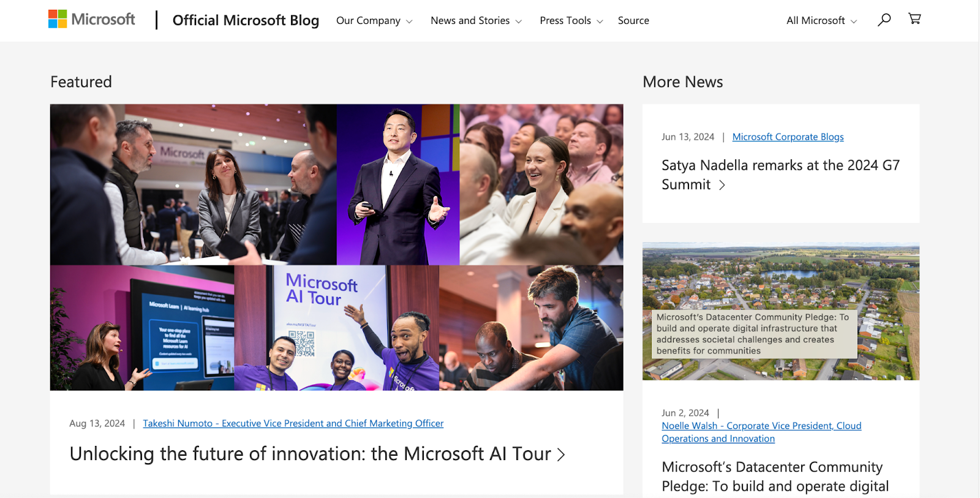
Task: Open the All Microsoft dropdown
Action: coord(821,21)
